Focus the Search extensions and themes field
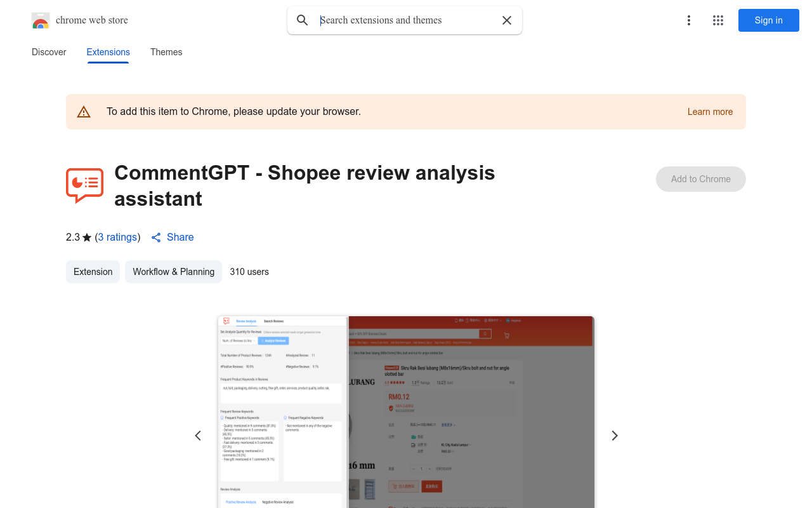 pos(406,20)
